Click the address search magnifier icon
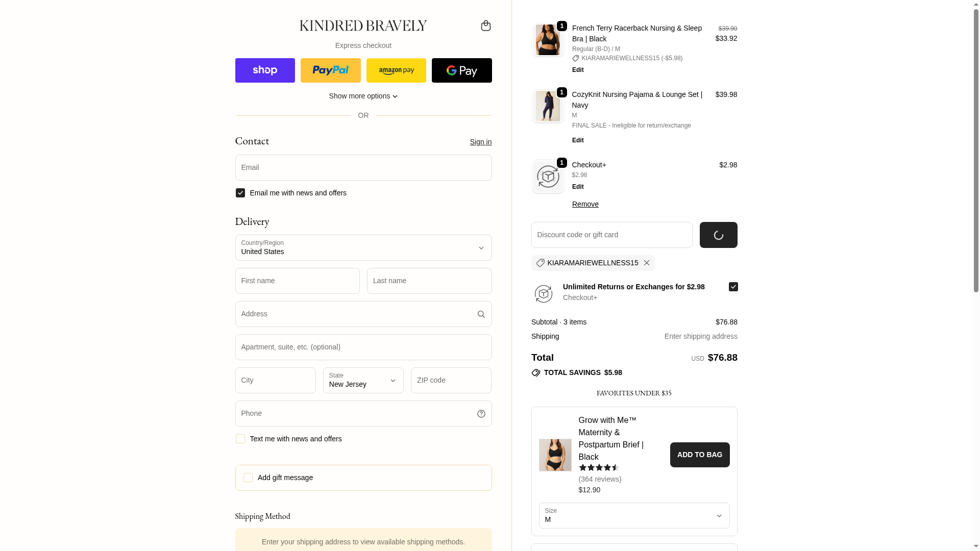 coord(481,314)
